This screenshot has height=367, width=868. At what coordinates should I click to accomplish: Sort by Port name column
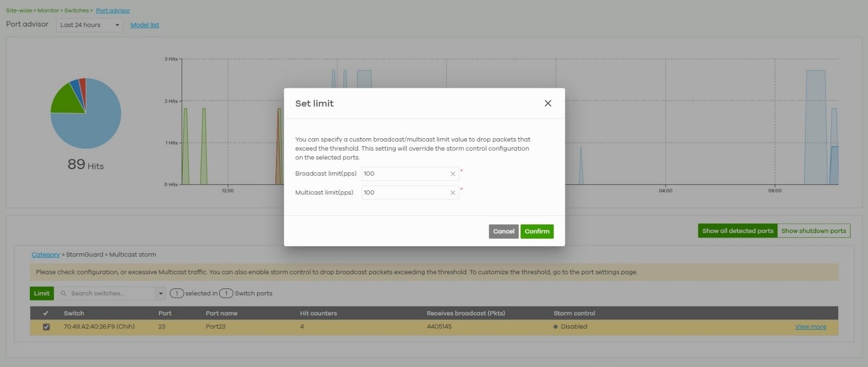click(x=221, y=313)
